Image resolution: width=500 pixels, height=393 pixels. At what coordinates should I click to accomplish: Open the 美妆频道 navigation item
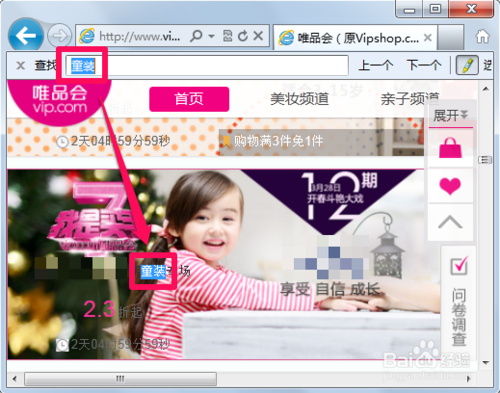[x=299, y=99]
